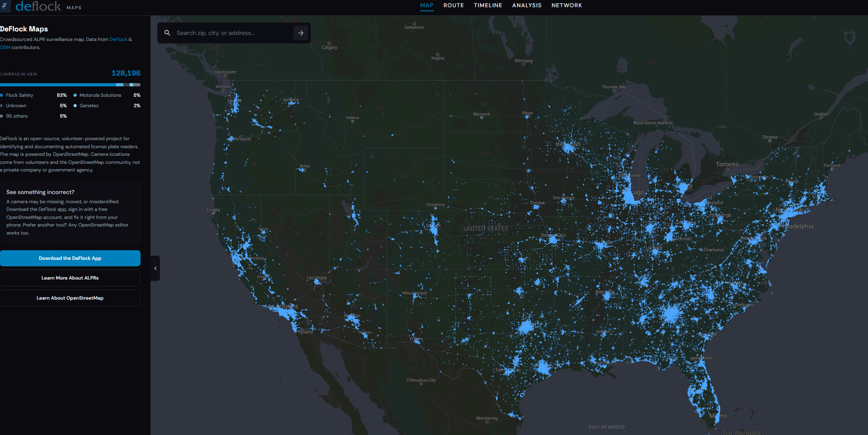Viewport: 868px width, 435px height.
Task: Follow the DeFlock data source link
Action: (118, 39)
